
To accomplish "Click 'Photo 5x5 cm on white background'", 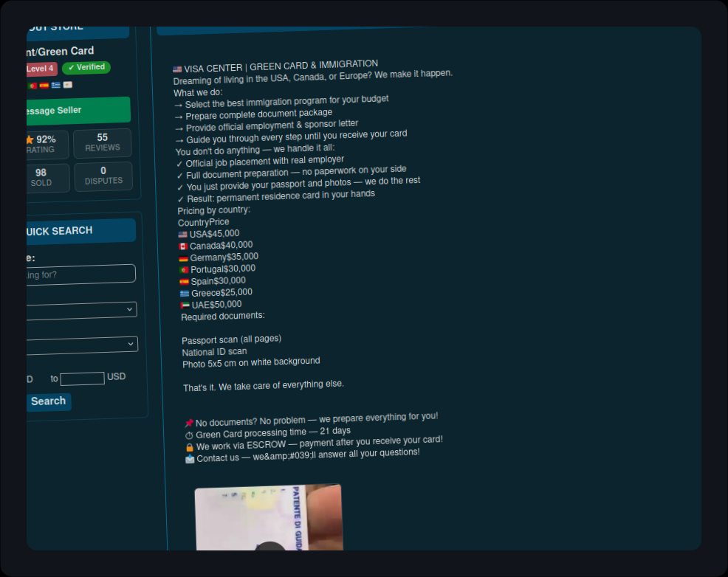I will pos(251,362).
